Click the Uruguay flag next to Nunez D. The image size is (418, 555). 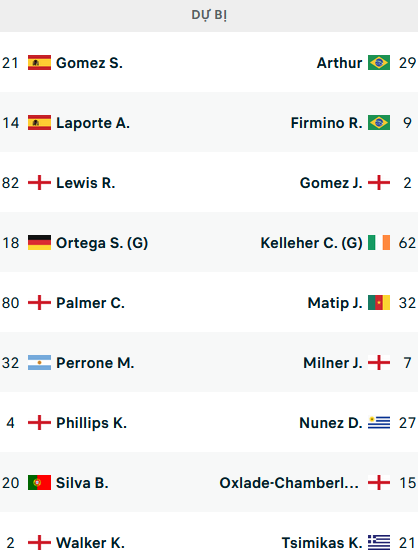pyautogui.click(x=379, y=423)
